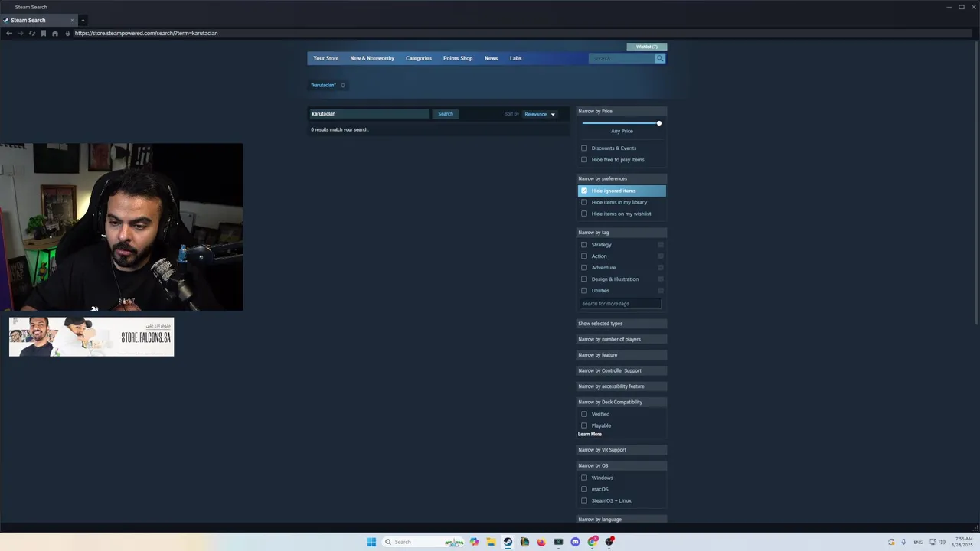Select the Strategy tag checkbox
Screen dimensions: 980x551
584,245
